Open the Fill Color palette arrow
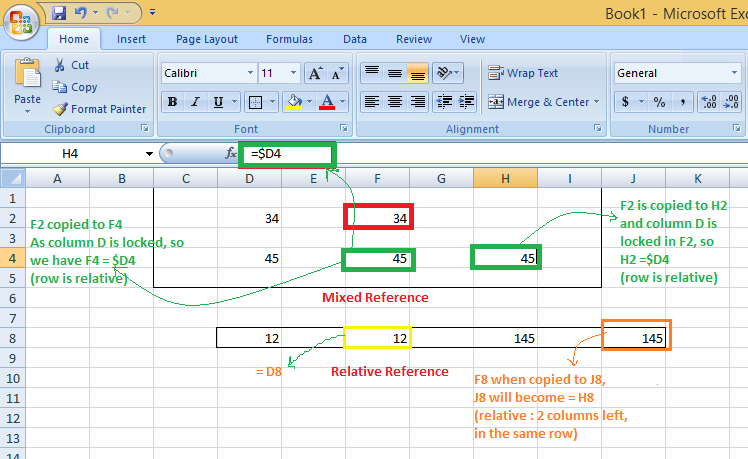Image resolution: width=748 pixels, height=459 pixels. tap(310, 102)
